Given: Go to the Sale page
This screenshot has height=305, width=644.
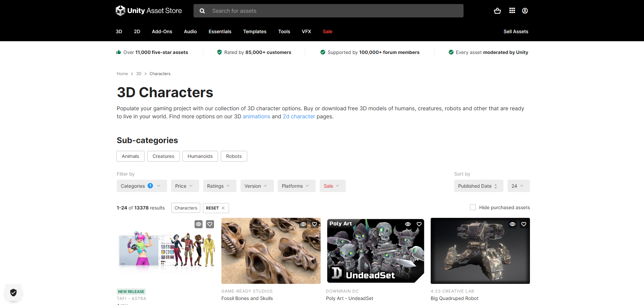Looking at the screenshot, I should coord(328,32).
